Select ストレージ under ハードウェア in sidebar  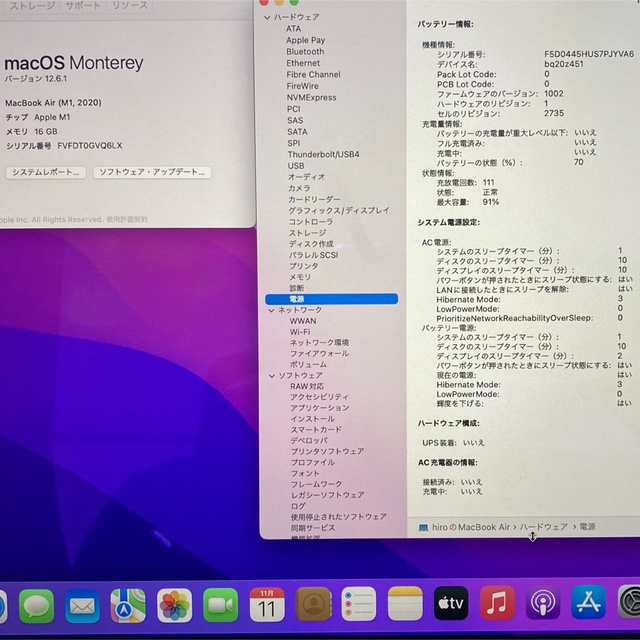point(307,233)
